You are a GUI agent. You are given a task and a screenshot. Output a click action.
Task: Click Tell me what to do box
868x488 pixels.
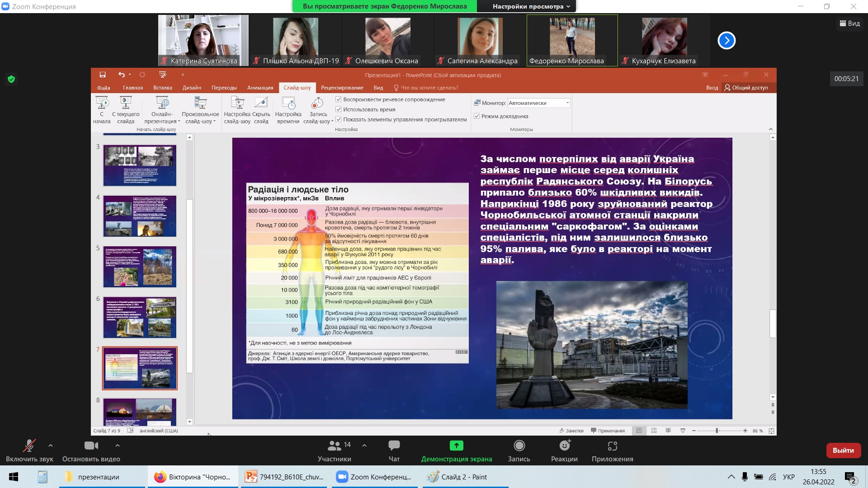tap(426, 88)
